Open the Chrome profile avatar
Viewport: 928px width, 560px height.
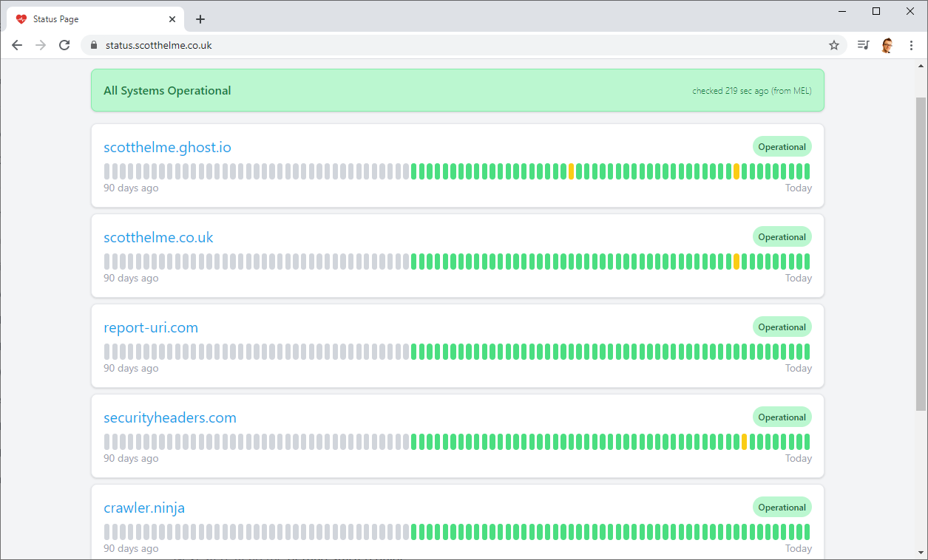point(887,45)
